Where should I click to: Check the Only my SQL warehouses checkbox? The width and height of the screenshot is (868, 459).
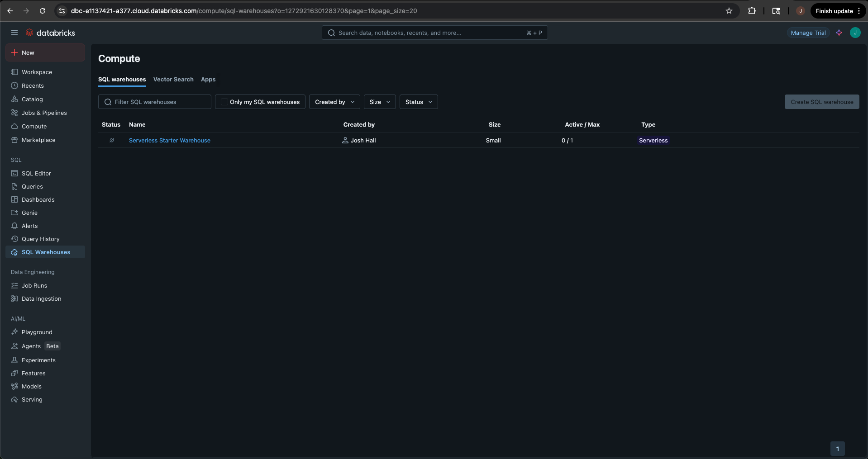224,102
